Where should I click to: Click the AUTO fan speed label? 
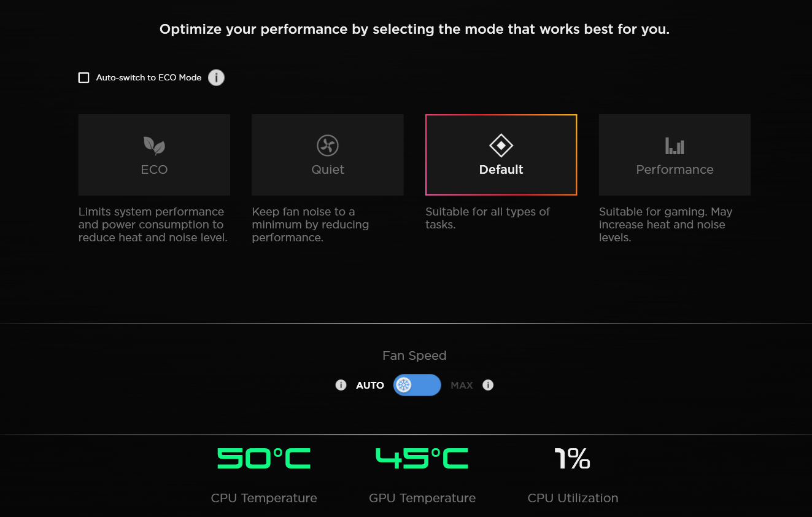pyautogui.click(x=370, y=385)
